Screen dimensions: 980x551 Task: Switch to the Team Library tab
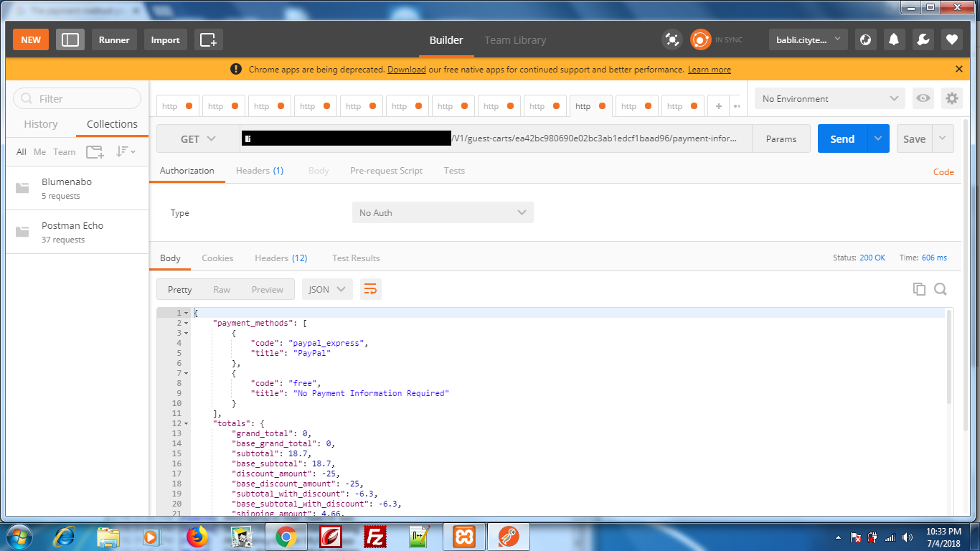pyautogui.click(x=515, y=39)
